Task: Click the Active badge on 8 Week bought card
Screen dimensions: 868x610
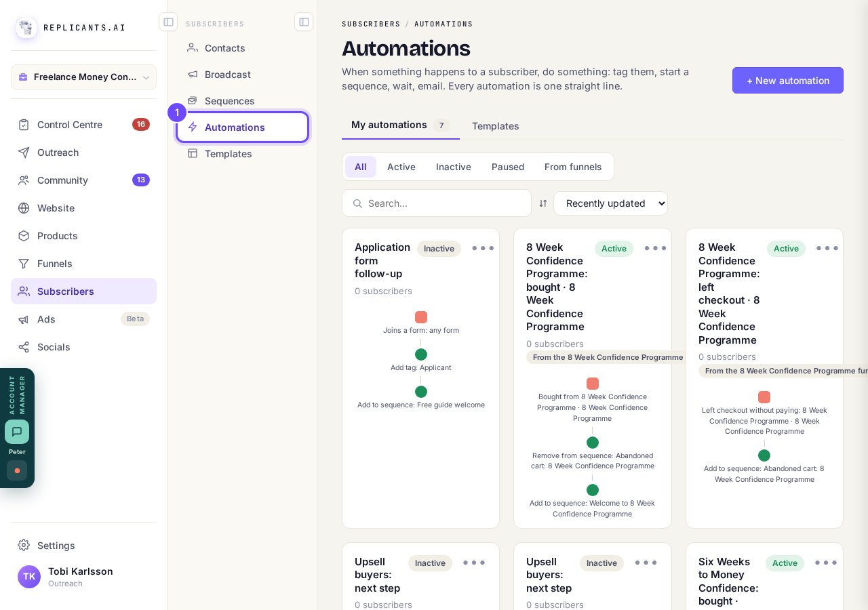Action: pyautogui.click(x=614, y=249)
